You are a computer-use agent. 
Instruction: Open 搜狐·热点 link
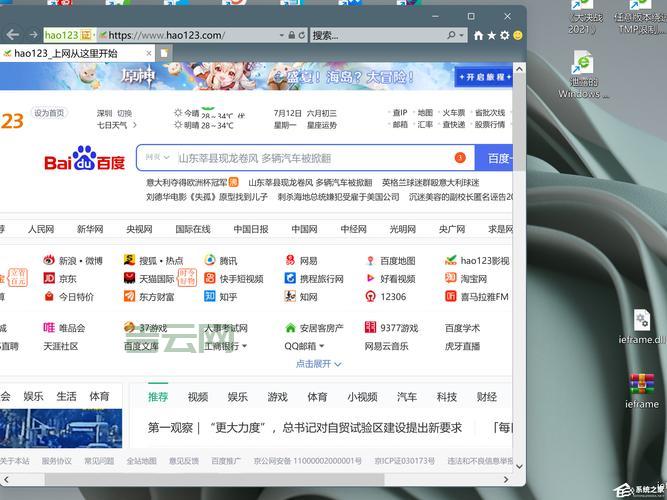click(153, 260)
